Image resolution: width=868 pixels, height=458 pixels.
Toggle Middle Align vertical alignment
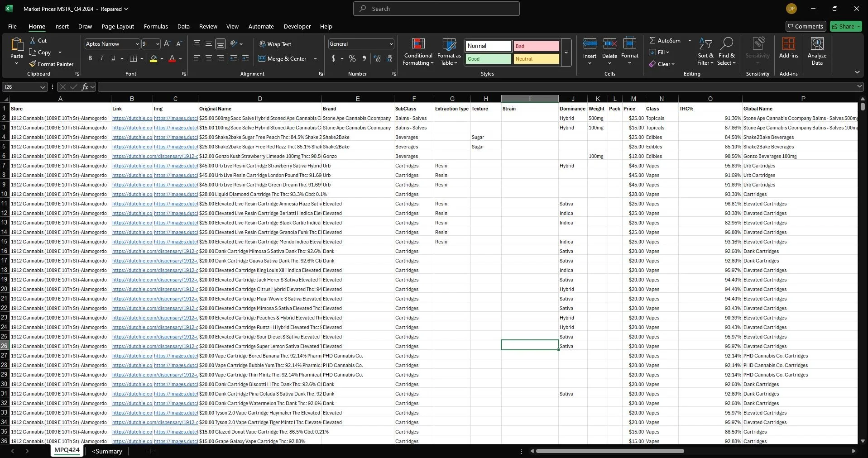pyautogui.click(x=209, y=44)
